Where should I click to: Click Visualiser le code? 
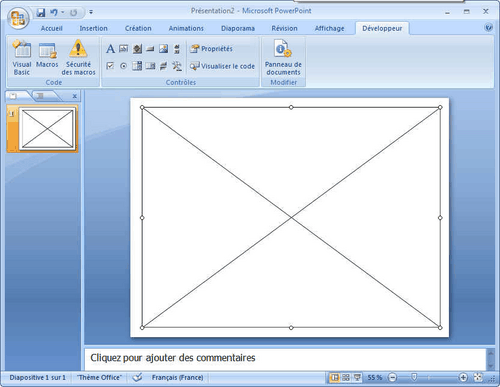tap(222, 66)
